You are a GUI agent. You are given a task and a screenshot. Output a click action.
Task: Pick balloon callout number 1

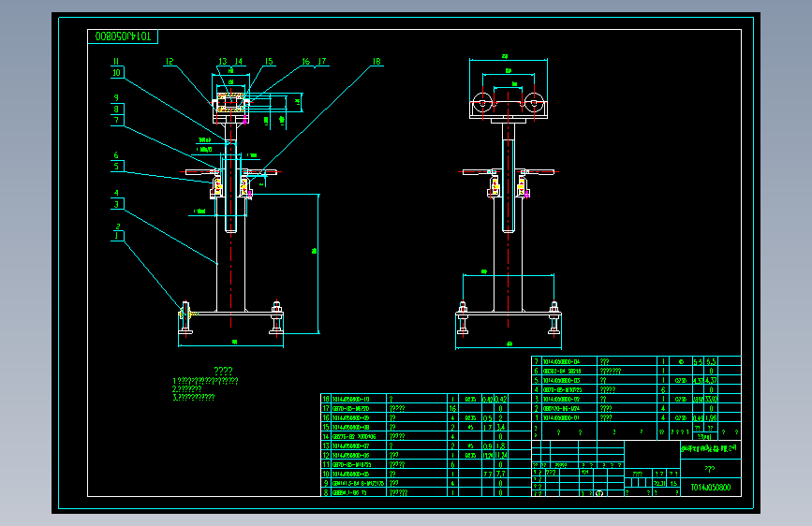coord(117,236)
